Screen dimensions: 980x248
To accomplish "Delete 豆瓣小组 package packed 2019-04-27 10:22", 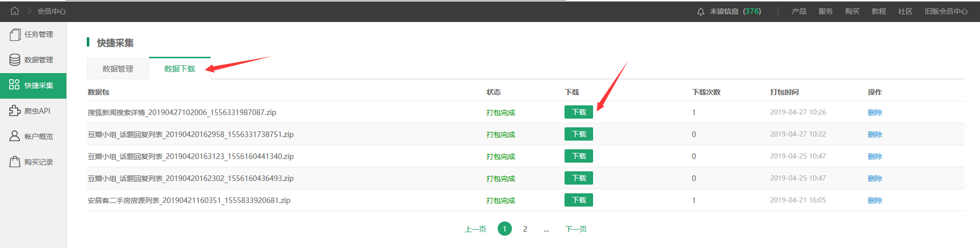I will pyautogui.click(x=875, y=134).
